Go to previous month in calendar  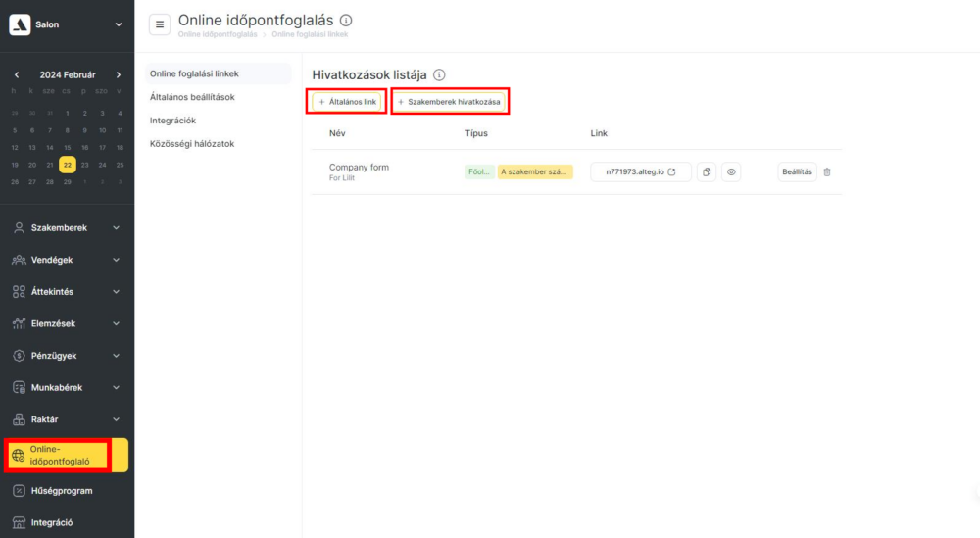(x=17, y=75)
